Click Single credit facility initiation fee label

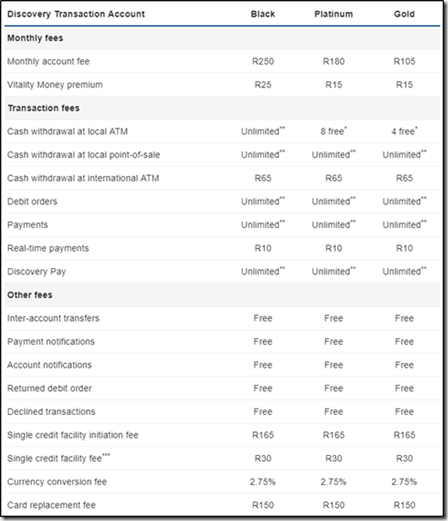[x=73, y=435]
